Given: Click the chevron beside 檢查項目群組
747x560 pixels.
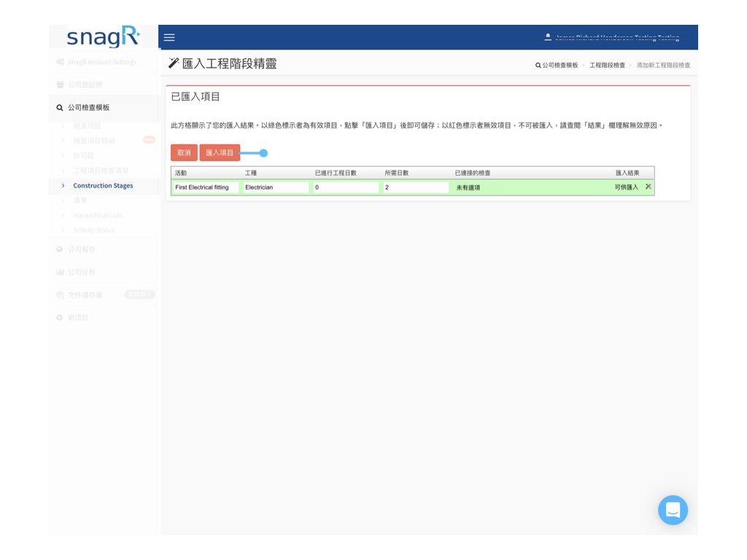Looking at the screenshot, I should [63, 141].
